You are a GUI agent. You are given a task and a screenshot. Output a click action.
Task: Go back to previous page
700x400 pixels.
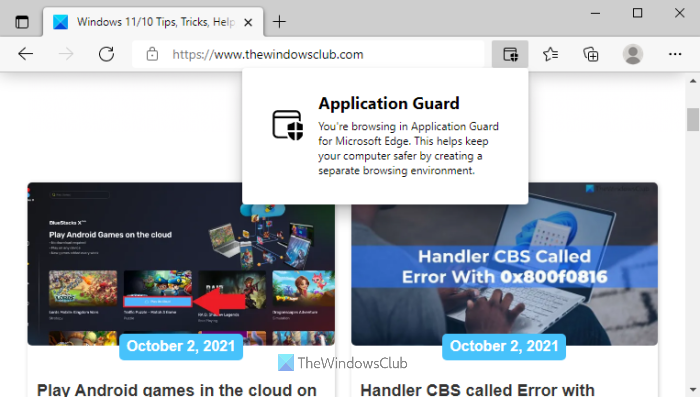[25, 54]
